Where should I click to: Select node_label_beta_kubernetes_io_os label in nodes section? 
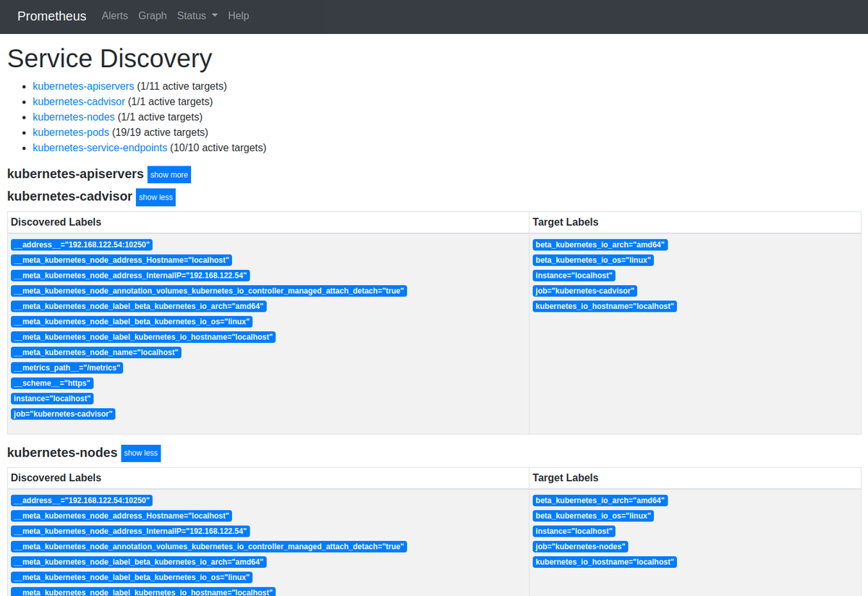pyautogui.click(x=132, y=577)
